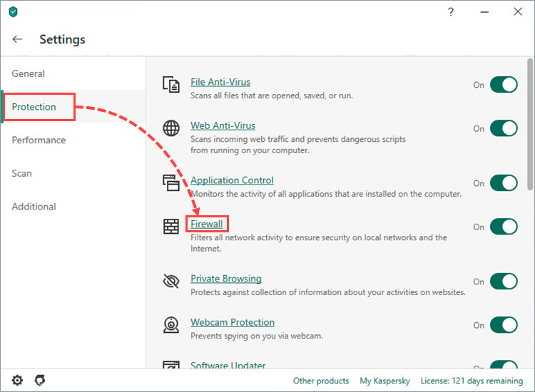The height and width of the screenshot is (392, 535).
Task: Click the Web Anti-Virus globe icon
Action: (171, 128)
